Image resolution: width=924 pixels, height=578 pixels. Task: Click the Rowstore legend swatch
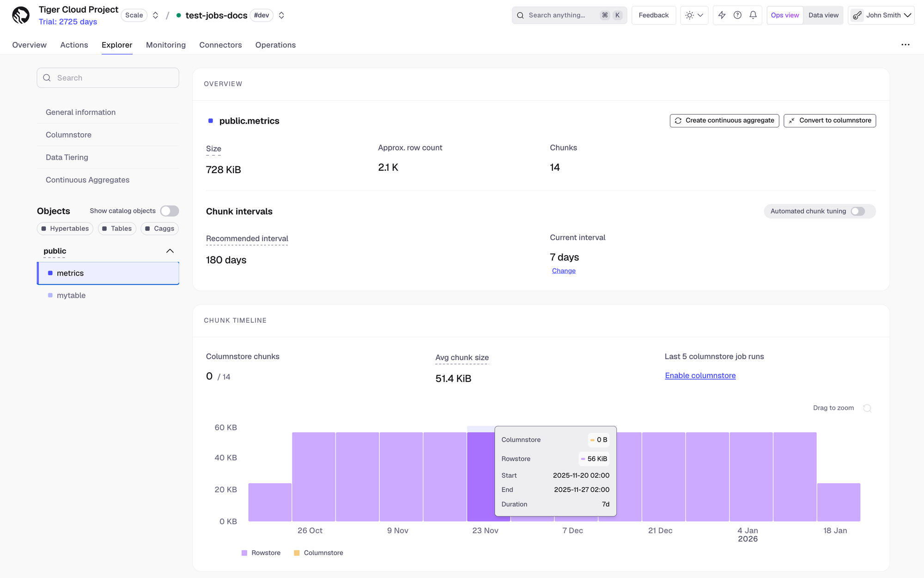[244, 553]
